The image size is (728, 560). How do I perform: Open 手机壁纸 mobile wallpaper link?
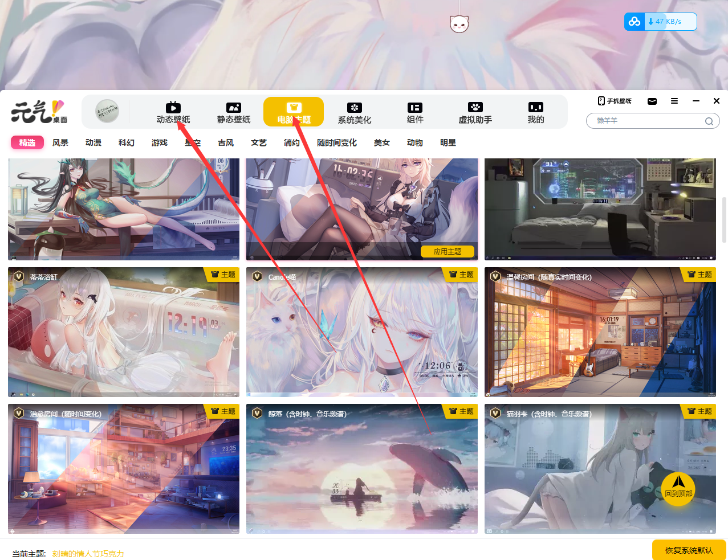tap(615, 101)
